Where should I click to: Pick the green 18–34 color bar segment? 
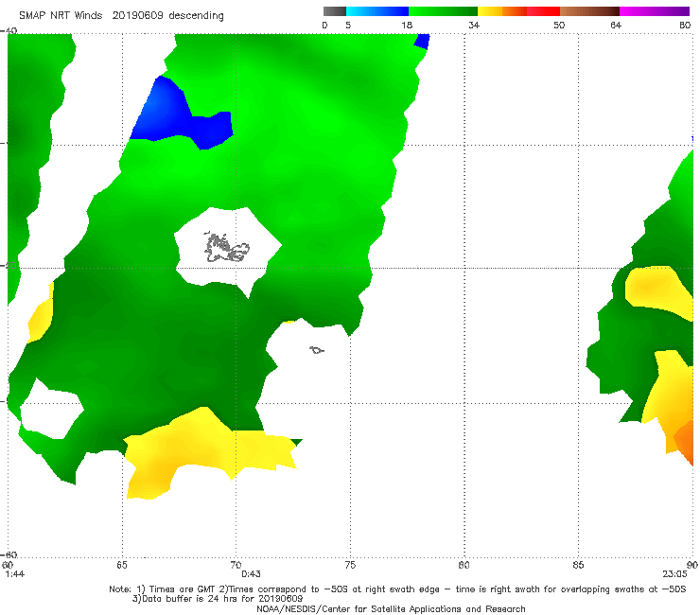click(x=443, y=11)
